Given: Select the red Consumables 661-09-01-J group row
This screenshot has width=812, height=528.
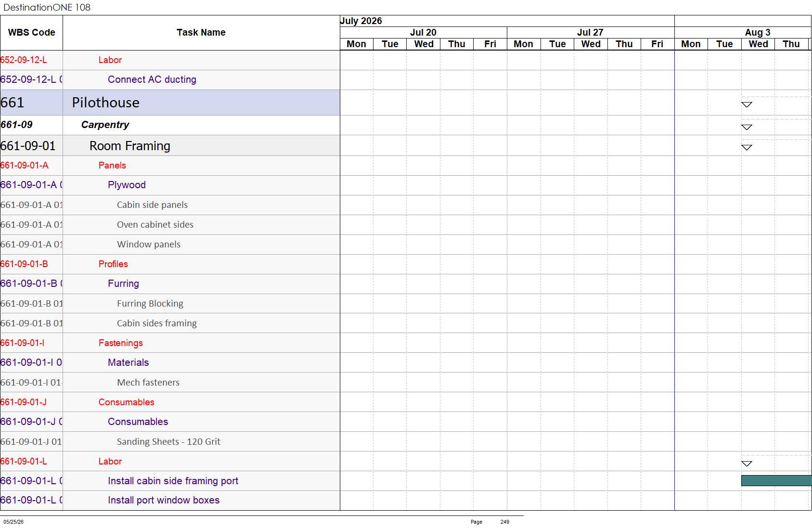Looking at the screenshot, I should pos(170,402).
